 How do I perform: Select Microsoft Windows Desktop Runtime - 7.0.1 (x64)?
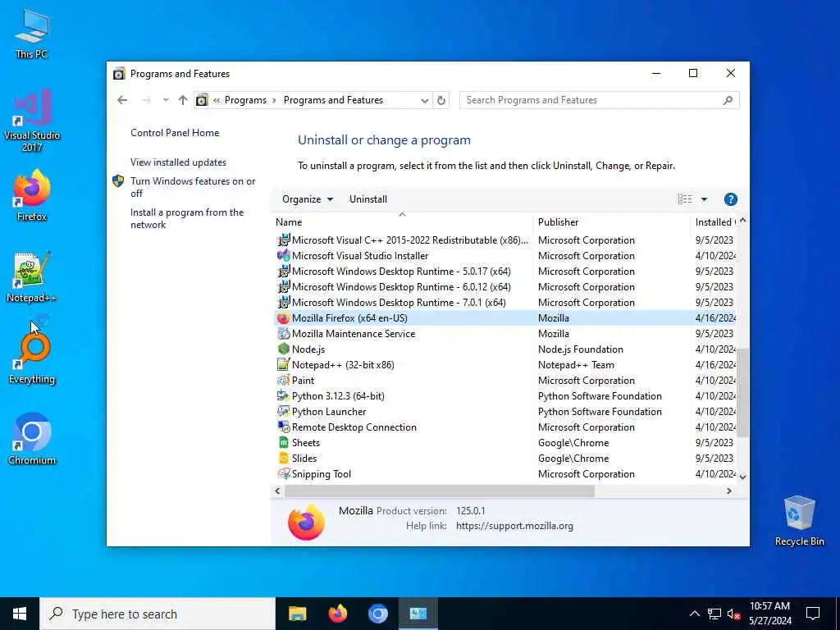(x=505, y=303)
